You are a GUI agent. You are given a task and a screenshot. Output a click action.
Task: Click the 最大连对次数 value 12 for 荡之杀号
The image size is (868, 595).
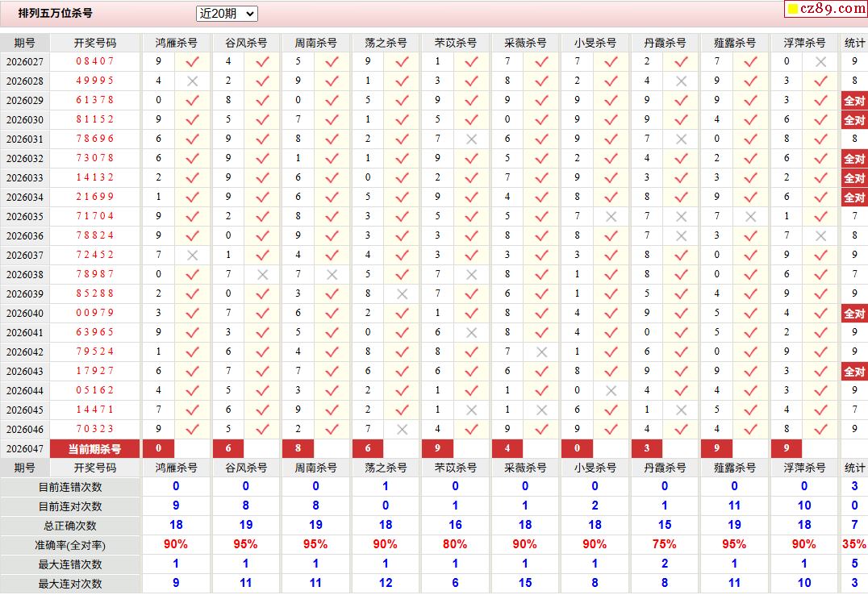386,584
